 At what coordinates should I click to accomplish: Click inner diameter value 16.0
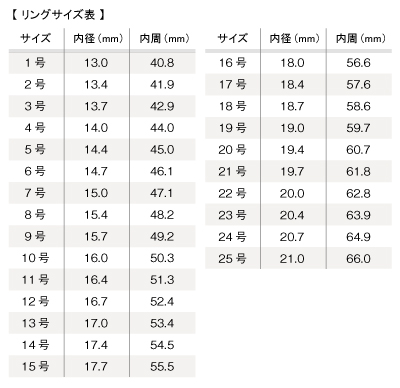96,258
